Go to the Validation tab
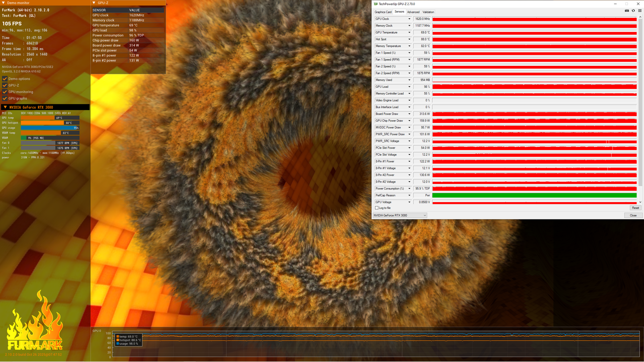Screen dimensions: 644x362 [428, 12]
